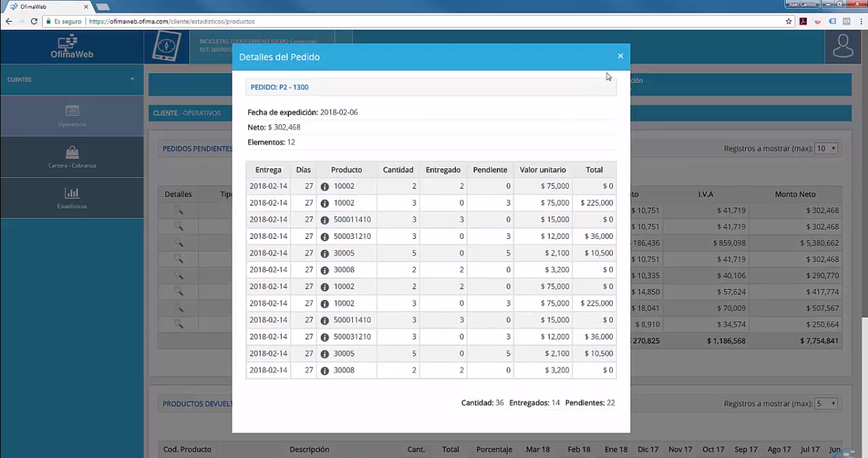
Task: Open the Operativos section in sidebar
Action: pyautogui.click(x=71, y=116)
